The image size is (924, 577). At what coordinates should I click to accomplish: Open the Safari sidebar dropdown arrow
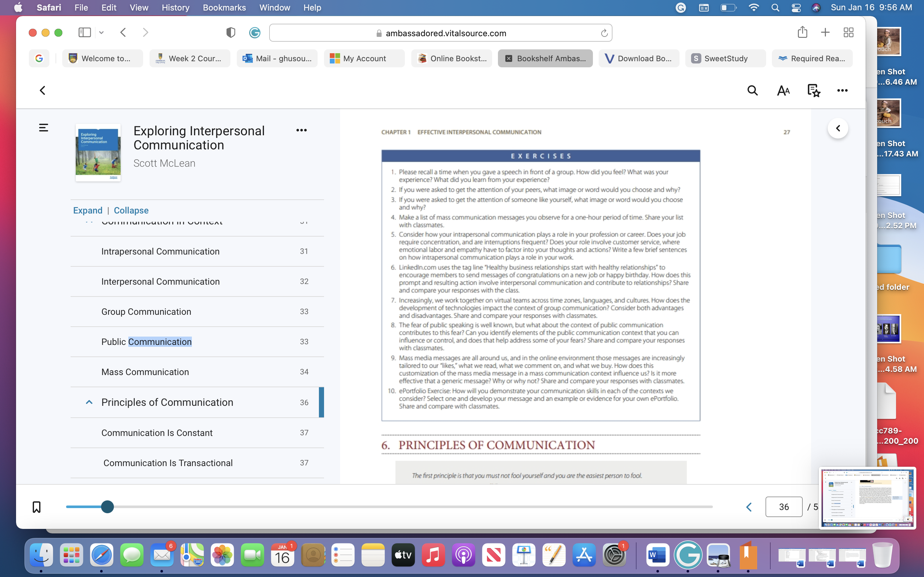(101, 32)
